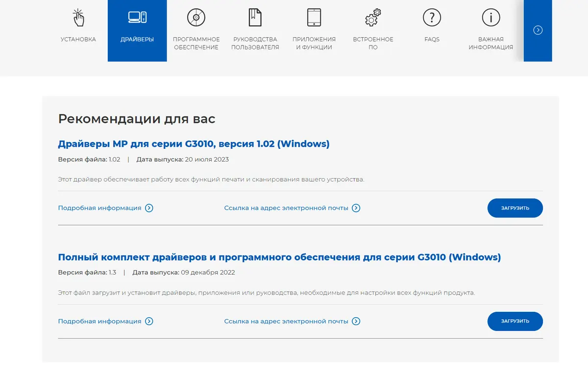Viewport: 588px width, 373px height.
Task: Open the FAQS tab
Action: click(x=432, y=31)
